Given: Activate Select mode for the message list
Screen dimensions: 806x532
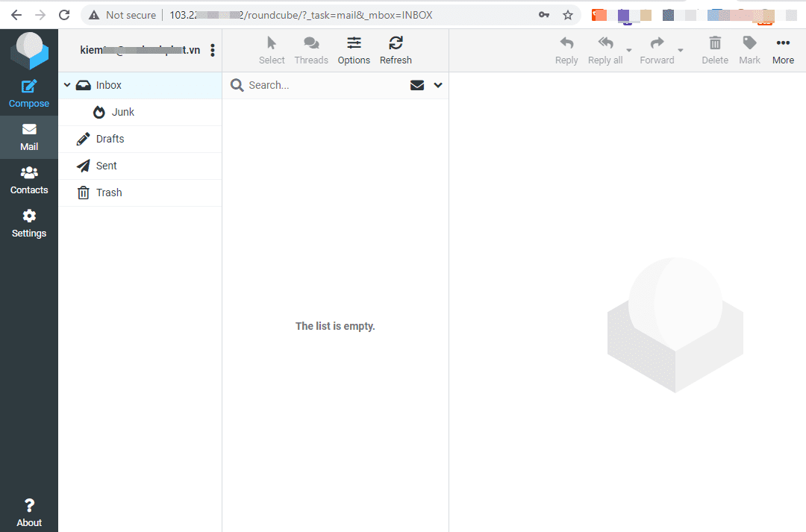Looking at the screenshot, I should coord(272,49).
